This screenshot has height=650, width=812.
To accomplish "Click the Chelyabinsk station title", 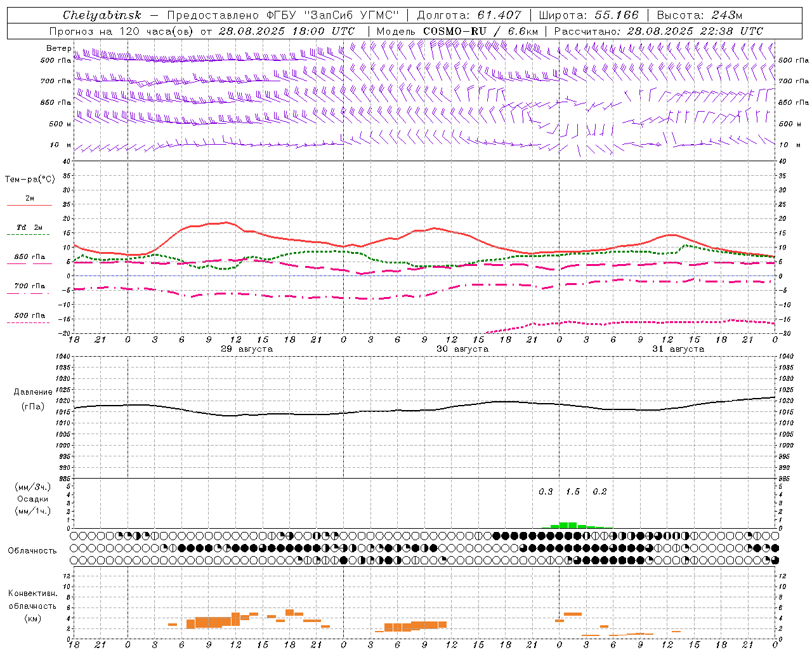I will 102,15.
